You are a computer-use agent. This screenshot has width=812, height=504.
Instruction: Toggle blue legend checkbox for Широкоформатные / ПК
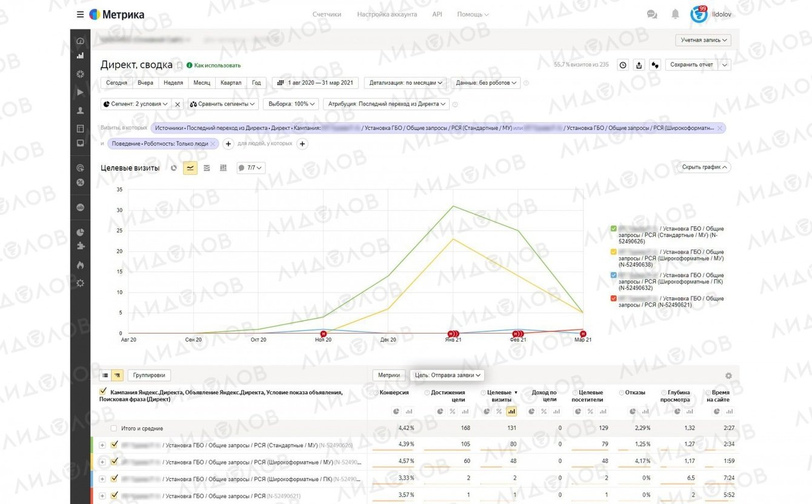click(614, 274)
